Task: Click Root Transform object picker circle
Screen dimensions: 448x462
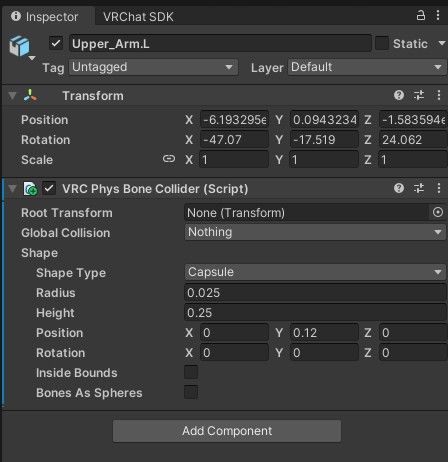Action: (x=438, y=212)
